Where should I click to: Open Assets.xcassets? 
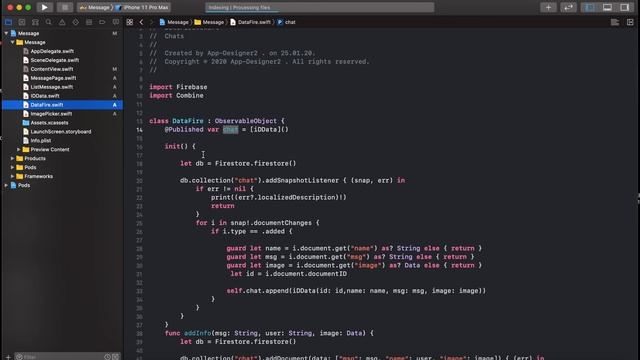[x=49, y=123]
